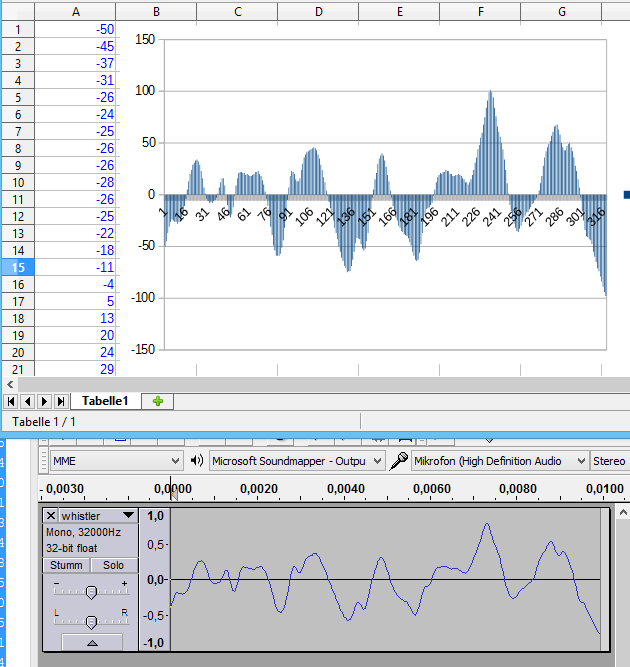The width and height of the screenshot is (630, 667).
Task: Open the Stereo channels dropdown
Action: click(610, 461)
